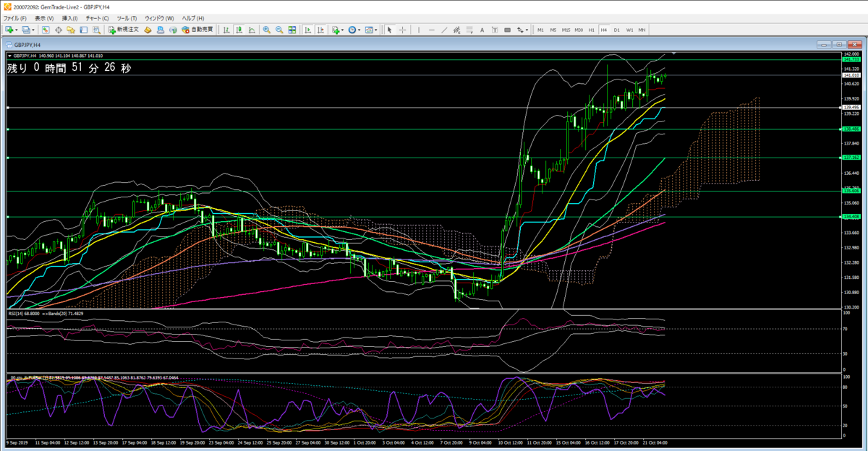
Task: Toggle 自動売買 auto trading button
Action: (x=197, y=30)
